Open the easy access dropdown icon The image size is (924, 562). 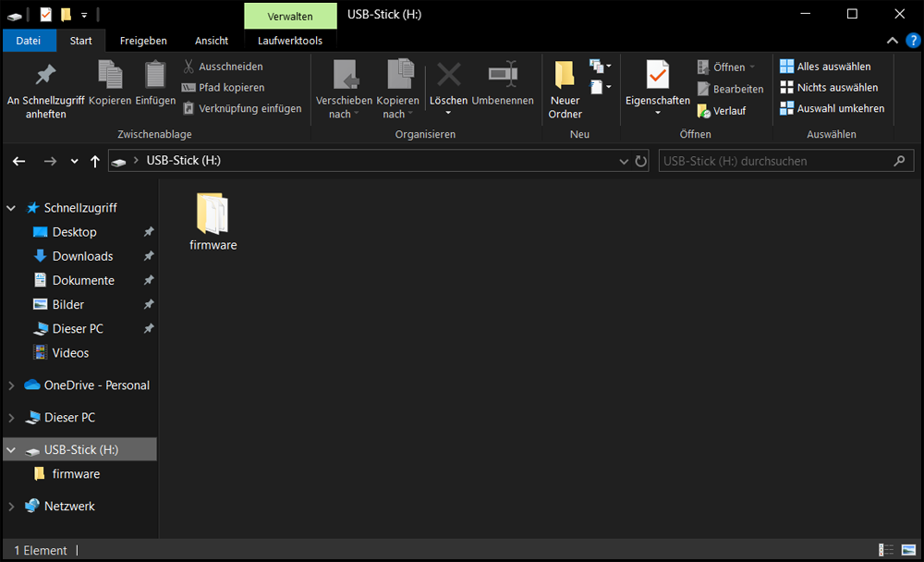point(601,87)
